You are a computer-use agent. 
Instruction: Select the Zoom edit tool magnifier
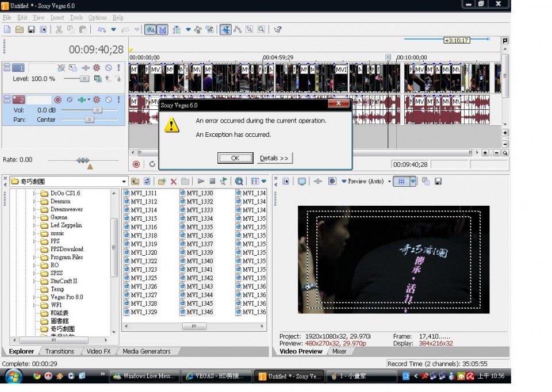(x=261, y=29)
